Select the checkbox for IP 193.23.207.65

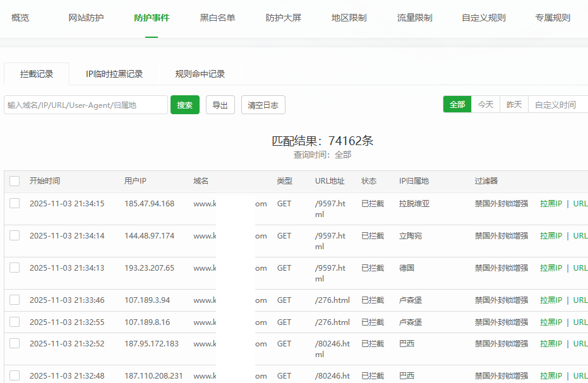point(15,268)
